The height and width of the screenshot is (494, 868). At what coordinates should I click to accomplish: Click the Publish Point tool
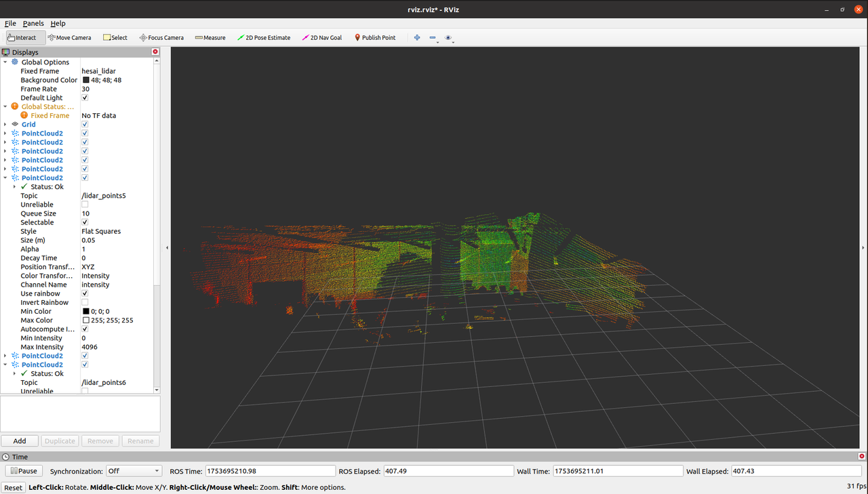coord(375,38)
